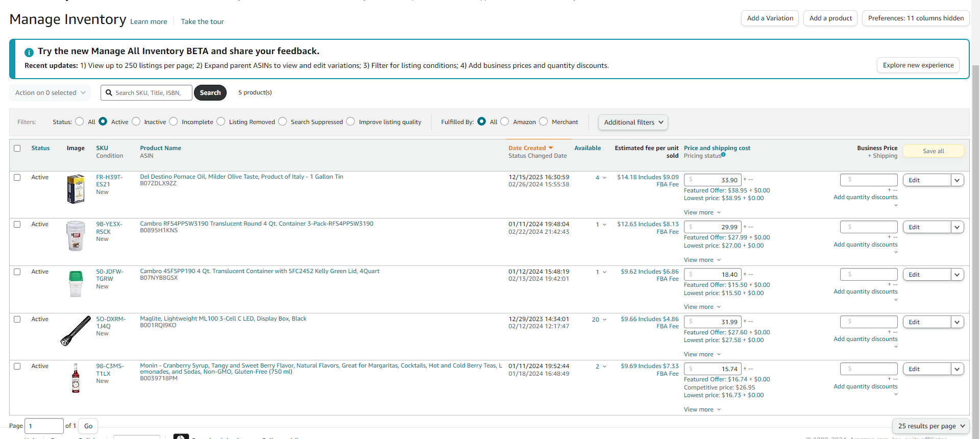The height and width of the screenshot is (439, 980).
Task: Expand available quantity for Maglite row
Action: pyautogui.click(x=605, y=320)
